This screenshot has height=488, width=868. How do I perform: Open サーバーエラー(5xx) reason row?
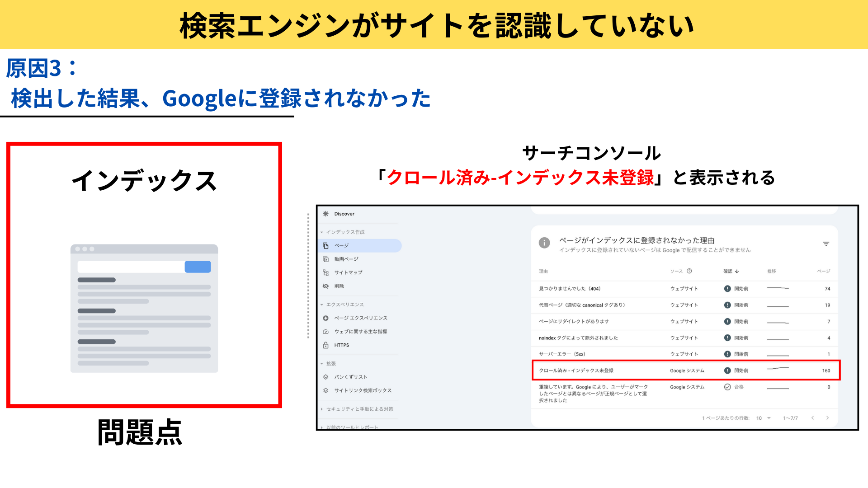(684, 354)
